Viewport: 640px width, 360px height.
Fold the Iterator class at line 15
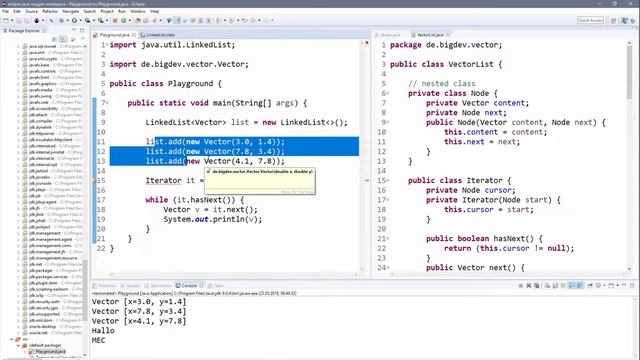click(388, 180)
